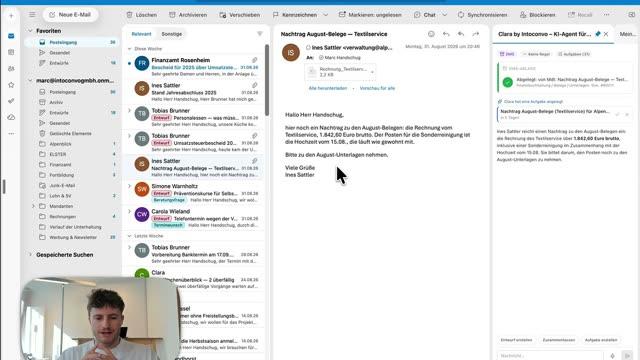
Task: Switch to Relevant inbox tab
Action: click(x=141, y=34)
